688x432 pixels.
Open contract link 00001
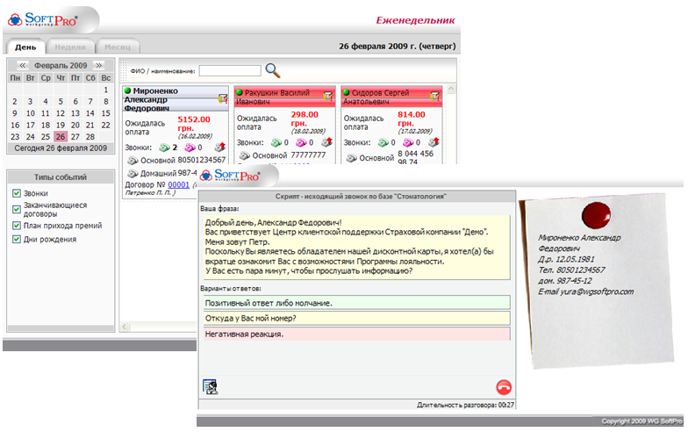(x=177, y=184)
